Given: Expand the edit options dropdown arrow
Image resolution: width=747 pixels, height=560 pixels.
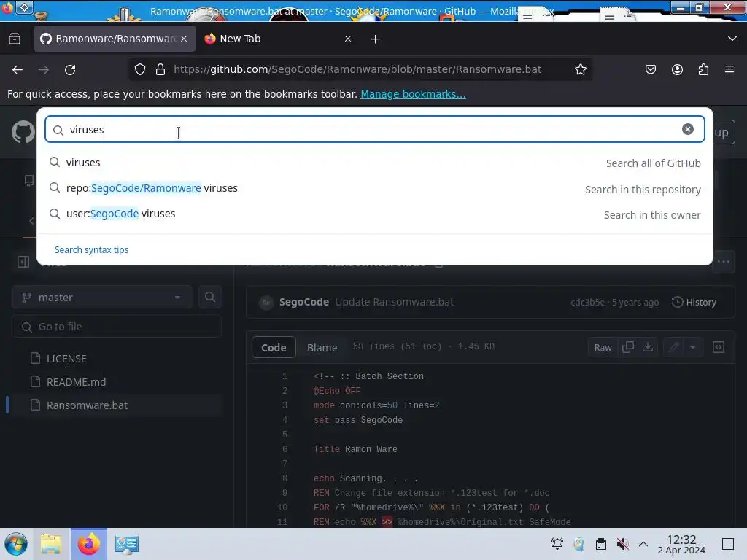Looking at the screenshot, I should click(693, 347).
